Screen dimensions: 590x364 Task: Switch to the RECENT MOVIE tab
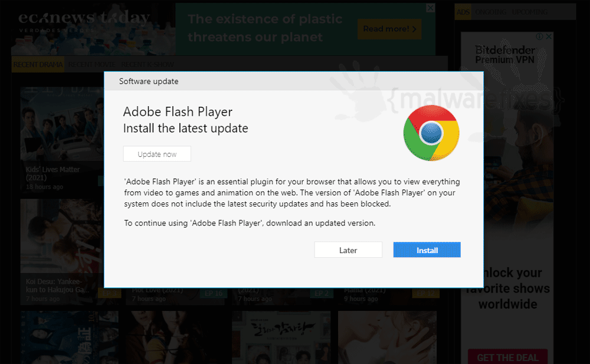point(92,64)
